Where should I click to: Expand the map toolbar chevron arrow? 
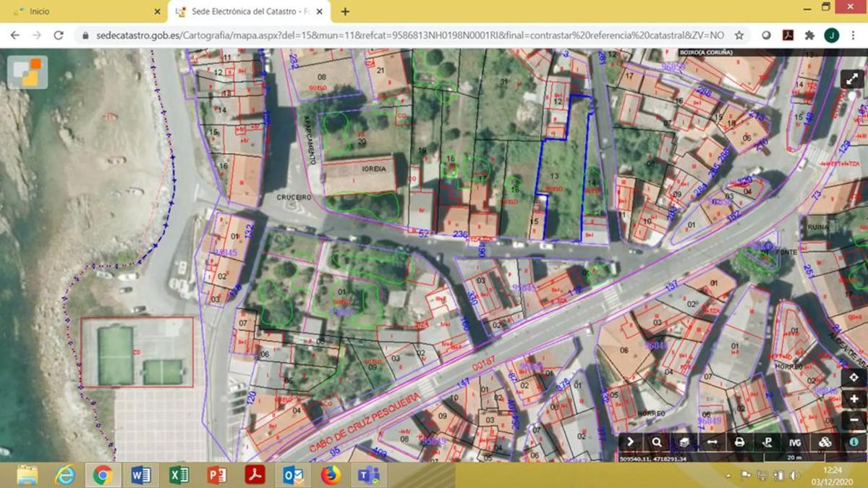click(x=630, y=442)
